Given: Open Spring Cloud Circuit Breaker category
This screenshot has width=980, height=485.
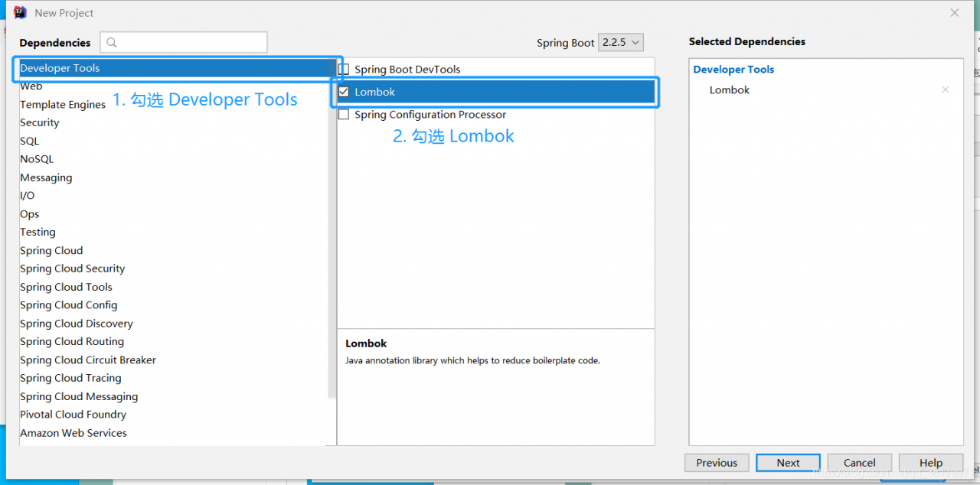Looking at the screenshot, I should coord(88,360).
